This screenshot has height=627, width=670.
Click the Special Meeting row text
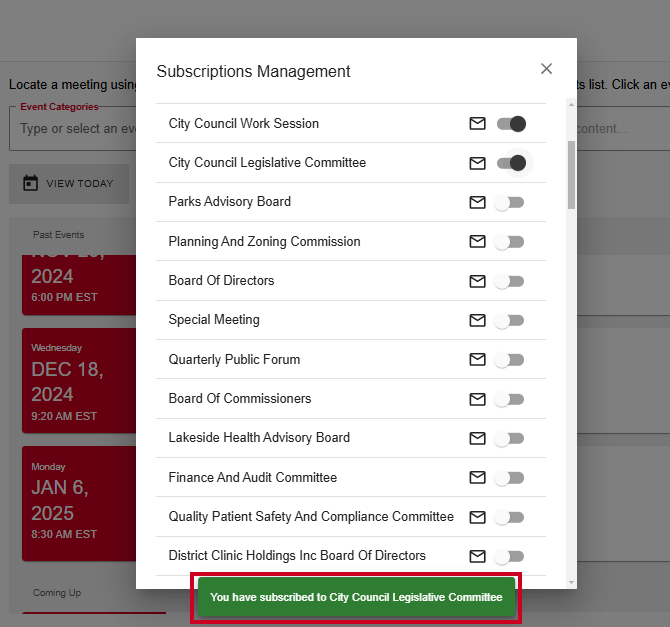coord(214,320)
